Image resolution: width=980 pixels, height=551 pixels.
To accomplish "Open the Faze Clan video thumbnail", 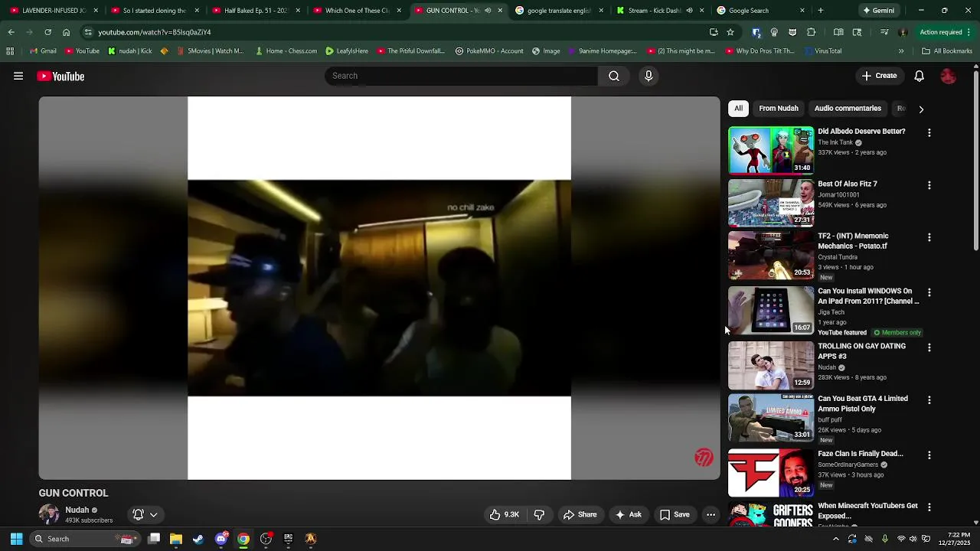I will point(771,473).
